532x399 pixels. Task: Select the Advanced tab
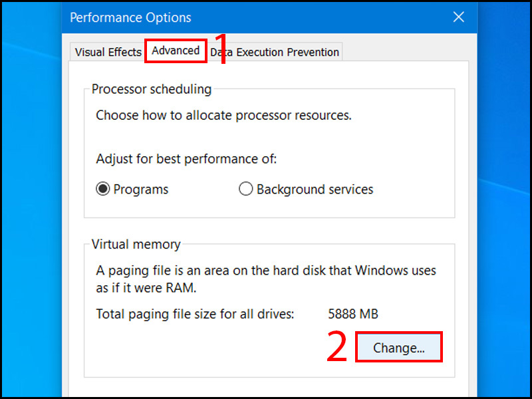(176, 51)
